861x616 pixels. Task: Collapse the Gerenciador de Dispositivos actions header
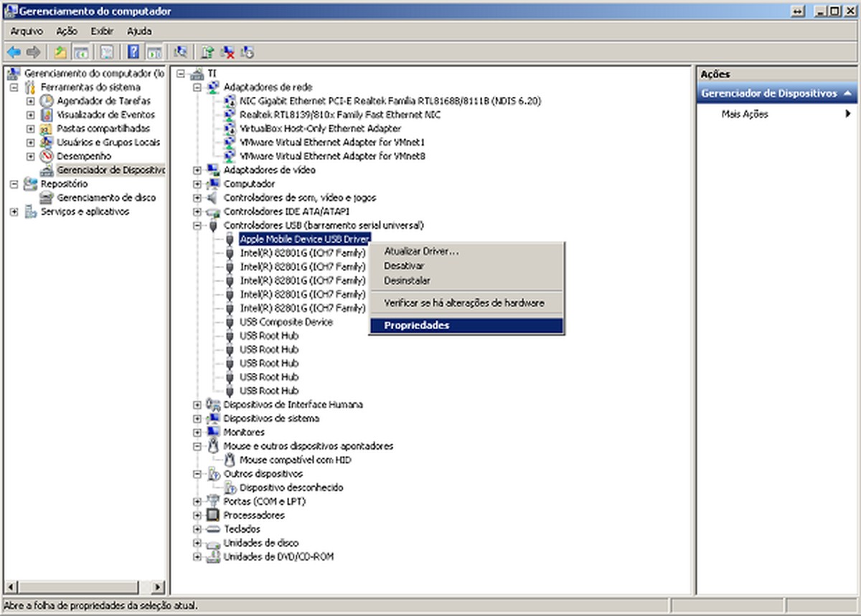[847, 93]
